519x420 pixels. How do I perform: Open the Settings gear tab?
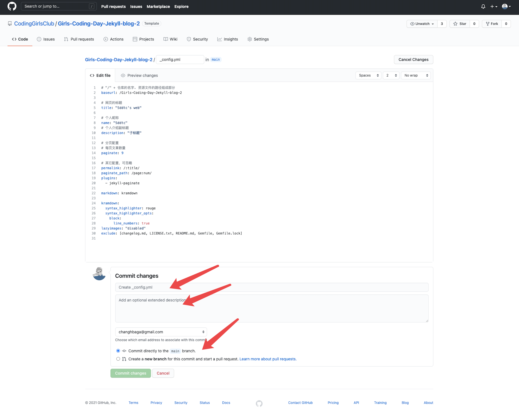pos(258,39)
